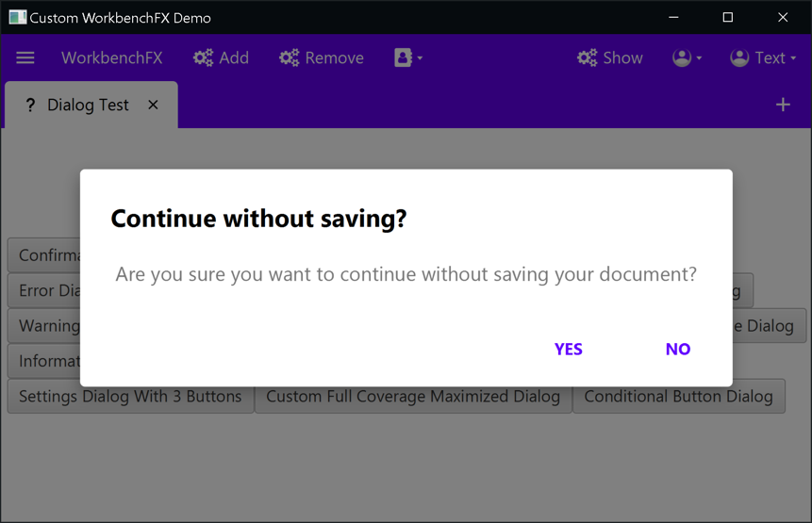The height and width of the screenshot is (523, 812).
Task: Click the WorkbenchFX toolbar title
Action: tap(111, 58)
